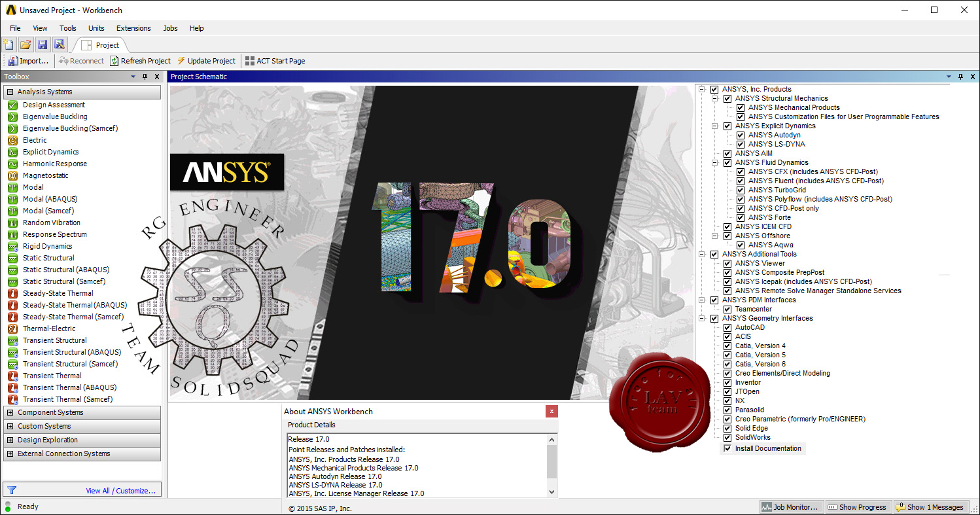Select the Transient Thermal icon
This screenshot has width=980, height=515.
pyautogui.click(x=12, y=376)
